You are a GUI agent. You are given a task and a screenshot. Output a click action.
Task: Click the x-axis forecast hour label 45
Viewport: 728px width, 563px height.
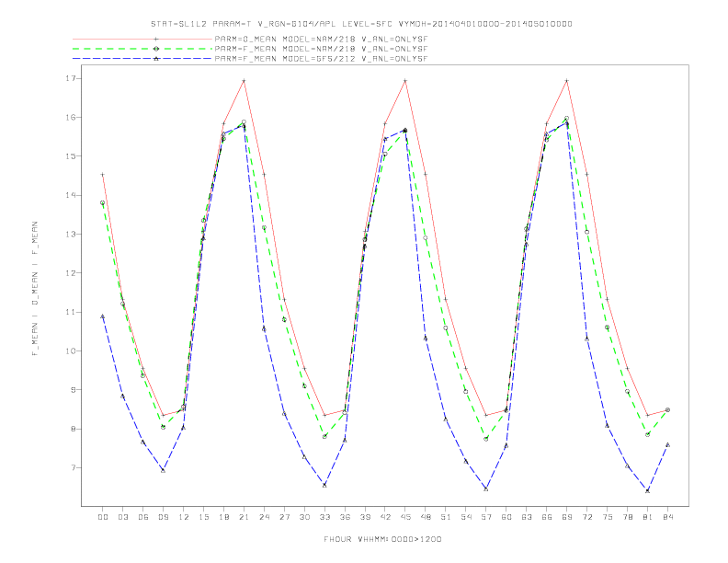405,517
